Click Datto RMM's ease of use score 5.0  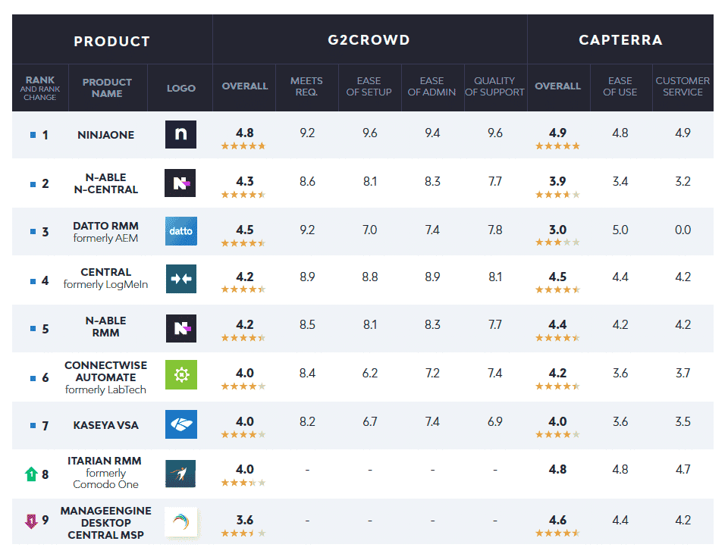pyautogui.click(x=620, y=230)
